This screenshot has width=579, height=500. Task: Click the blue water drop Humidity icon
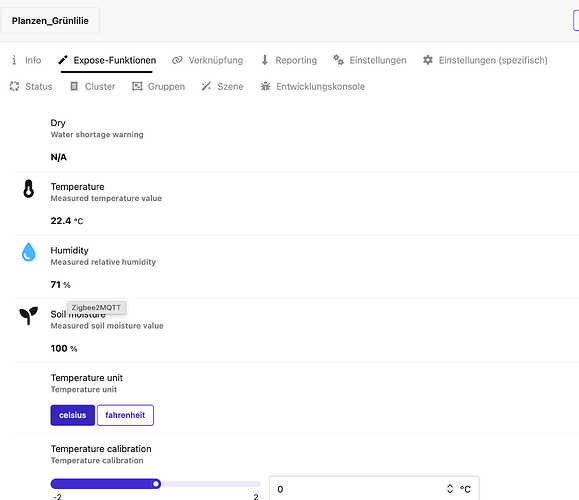click(28, 252)
